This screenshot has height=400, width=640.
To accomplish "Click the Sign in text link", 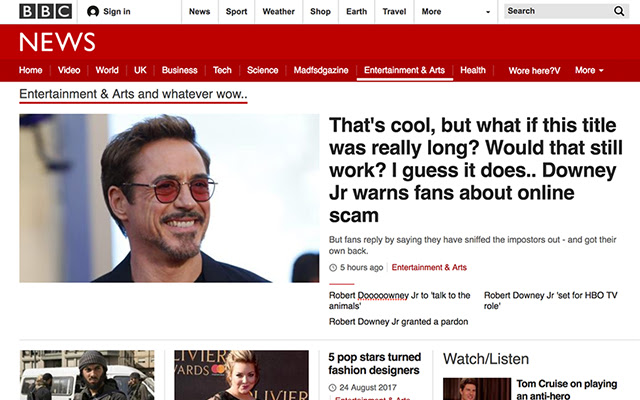I will pos(117,11).
